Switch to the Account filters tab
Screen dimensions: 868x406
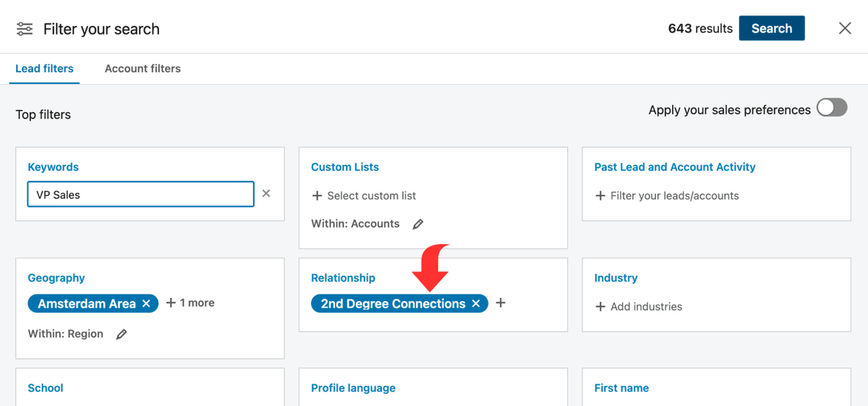142,69
